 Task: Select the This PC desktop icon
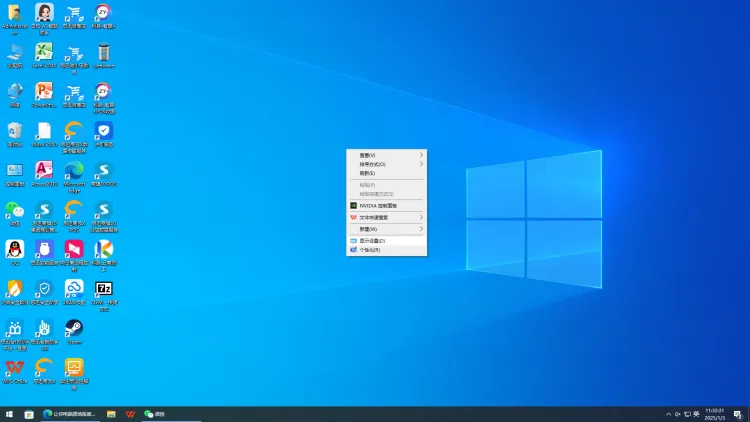(x=15, y=56)
